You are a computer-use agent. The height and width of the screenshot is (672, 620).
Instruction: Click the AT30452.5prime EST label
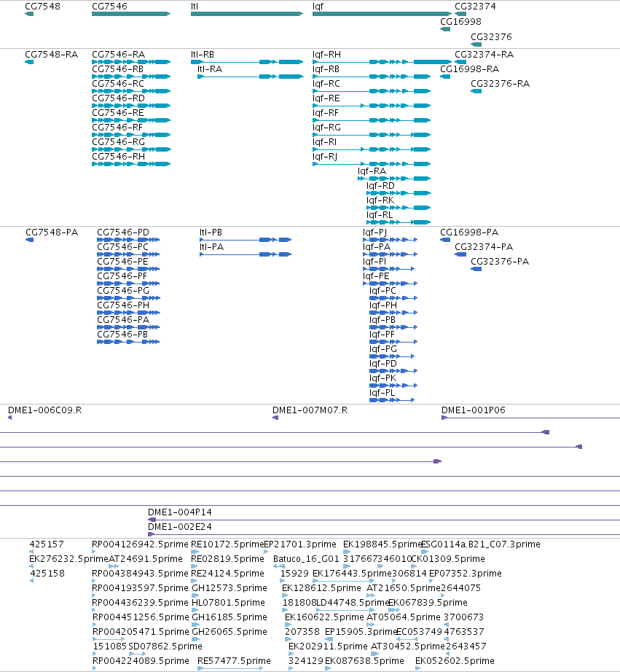[x=408, y=646]
